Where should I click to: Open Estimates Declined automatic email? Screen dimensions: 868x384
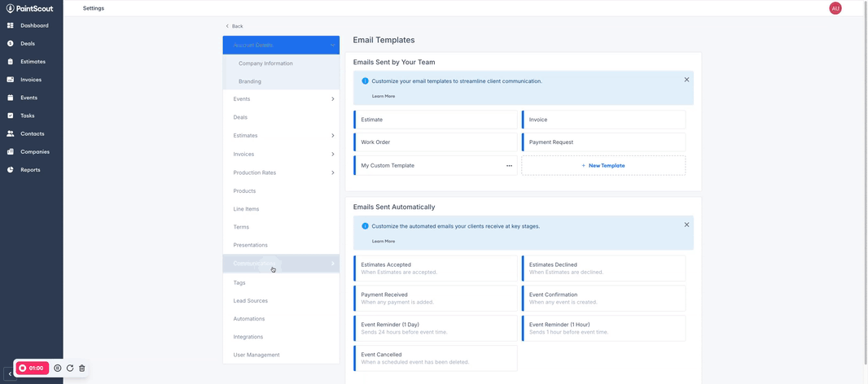(x=603, y=268)
